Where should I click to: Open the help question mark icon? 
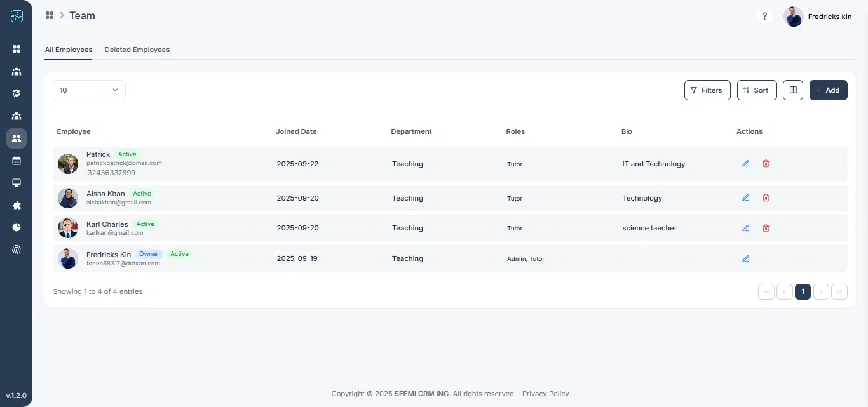click(x=764, y=17)
